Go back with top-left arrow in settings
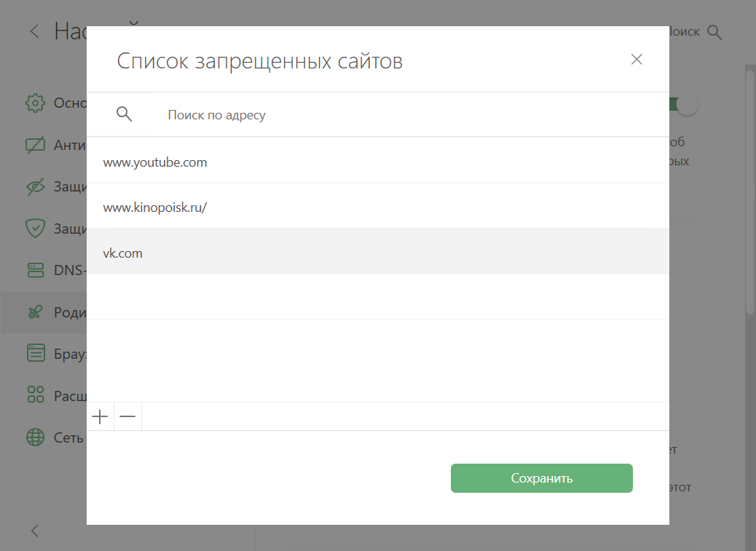Image resolution: width=756 pixels, height=551 pixels. 34,32
